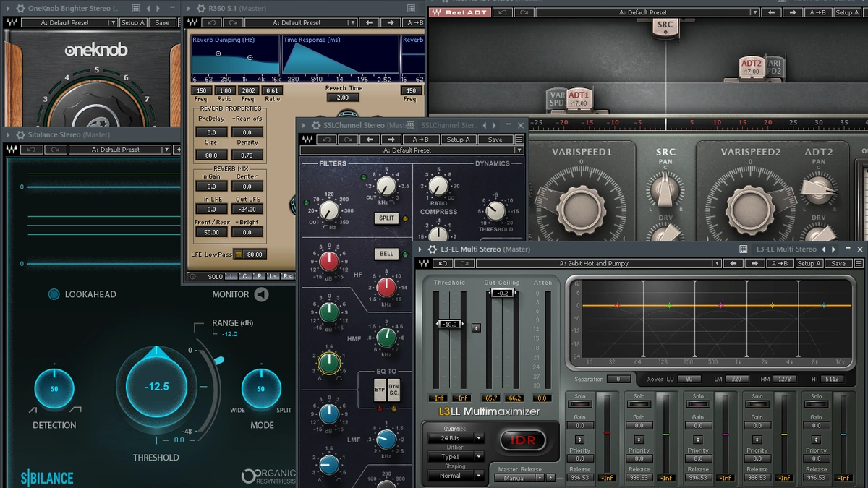Open the hamburger menu in L3-LL toolbar
The width and height of the screenshot is (868, 488).
point(859,263)
